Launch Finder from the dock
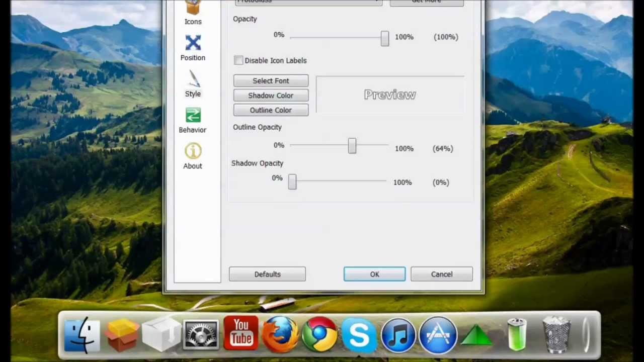The width and height of the screenshot is (644, 362). click(82, 335)
